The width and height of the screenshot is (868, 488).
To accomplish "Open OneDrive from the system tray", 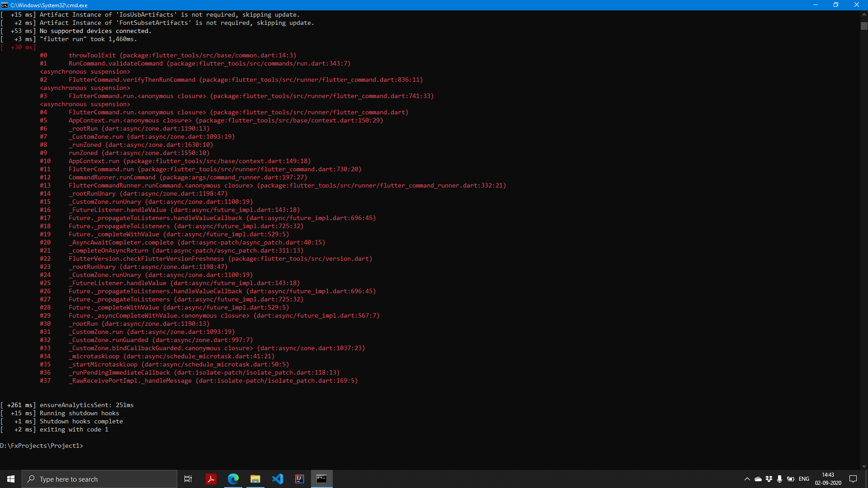I will [x=759, y=479].
